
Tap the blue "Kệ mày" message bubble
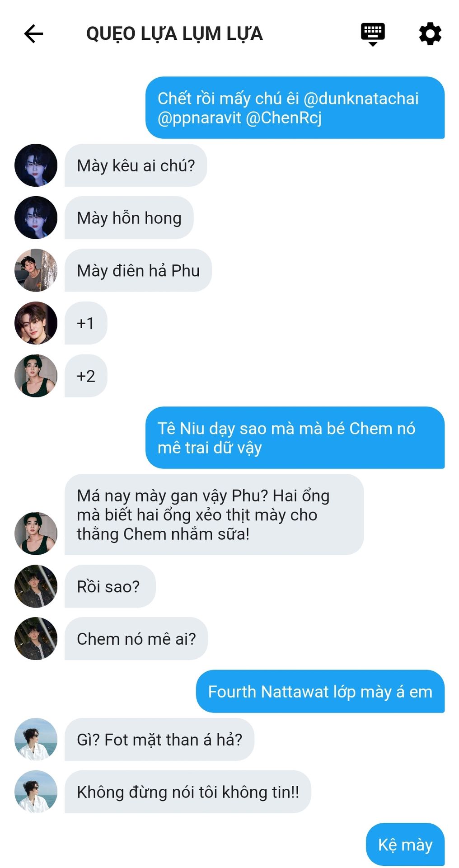click(405, 844)
